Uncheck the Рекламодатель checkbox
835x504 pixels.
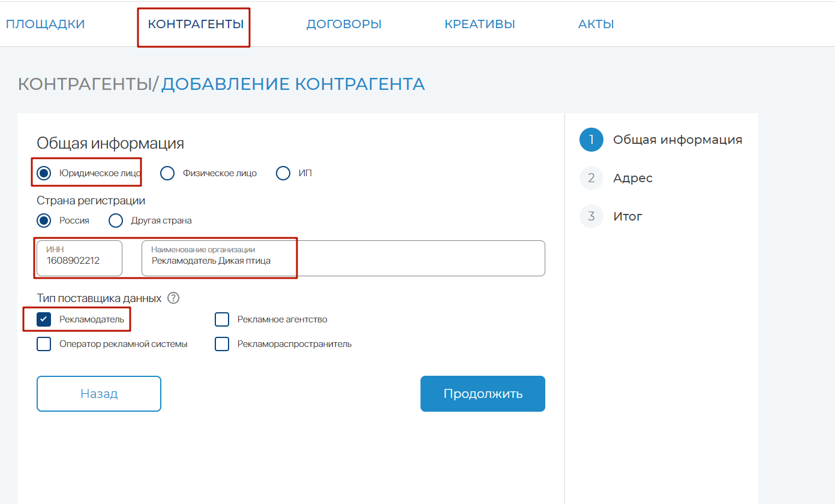click(x=44, y=319)
